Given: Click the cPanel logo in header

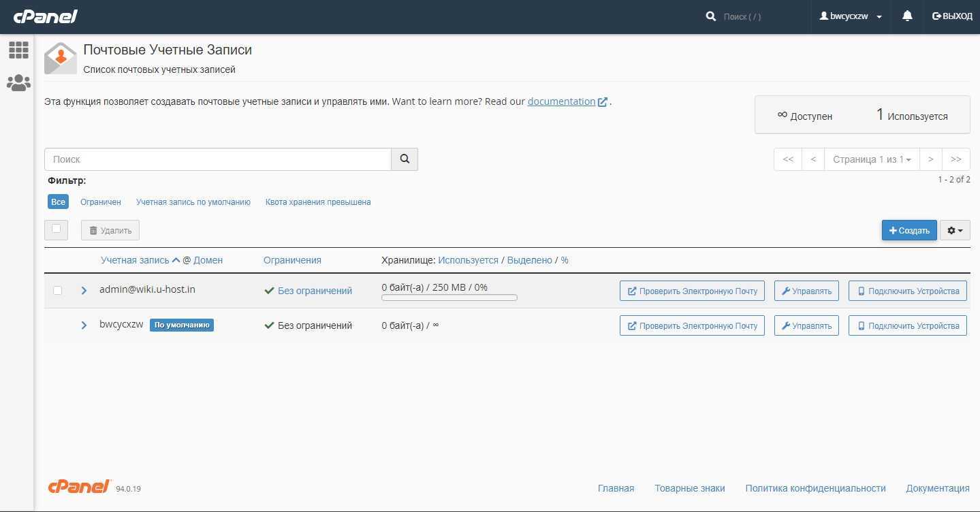Looking at the screenshot, I should point(45,16).
